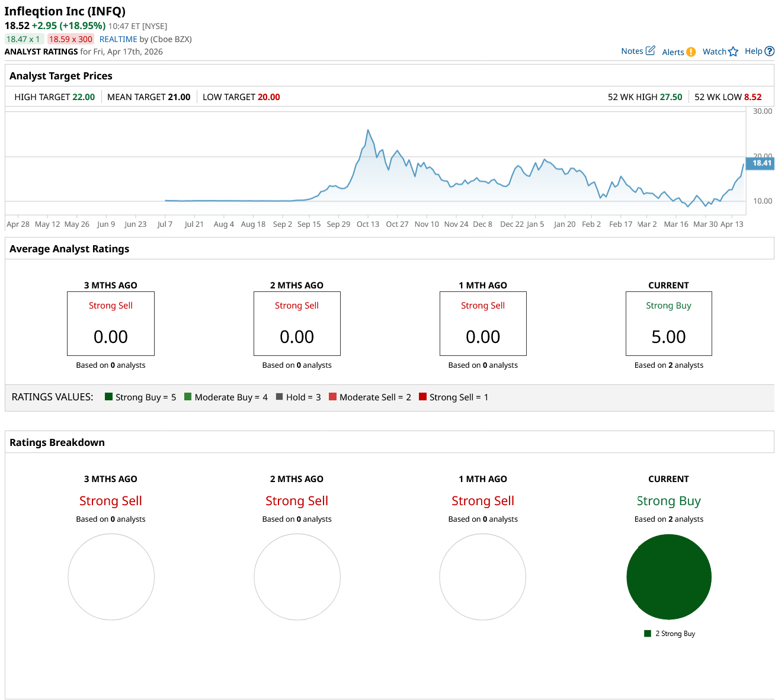Click the solid green Current pie chart

668,577
